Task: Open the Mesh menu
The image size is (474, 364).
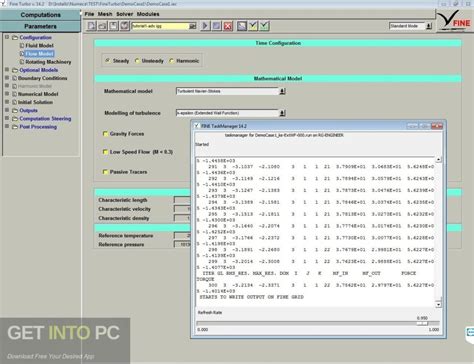Action: point(105,14)
